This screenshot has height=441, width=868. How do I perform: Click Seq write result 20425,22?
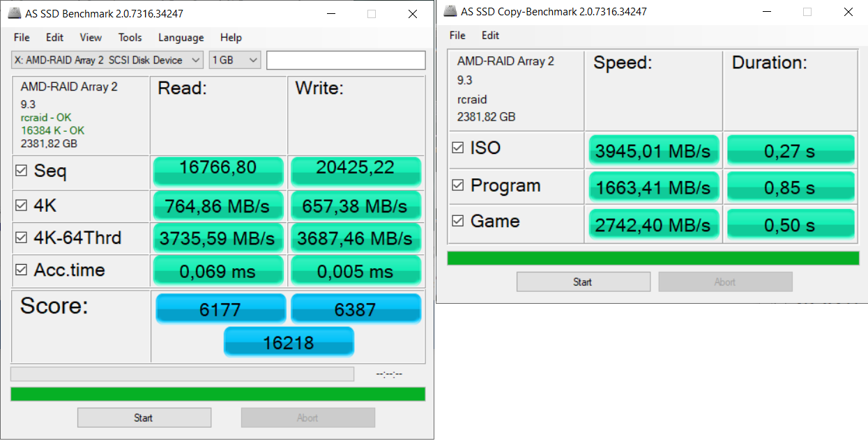coord(356,171)
